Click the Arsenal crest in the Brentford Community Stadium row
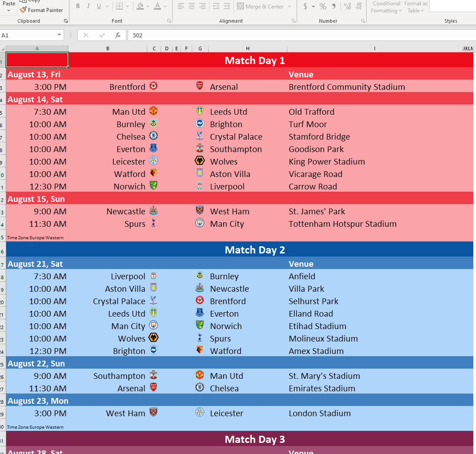Viewport: 476px width, 454px height. pos(199,86)
